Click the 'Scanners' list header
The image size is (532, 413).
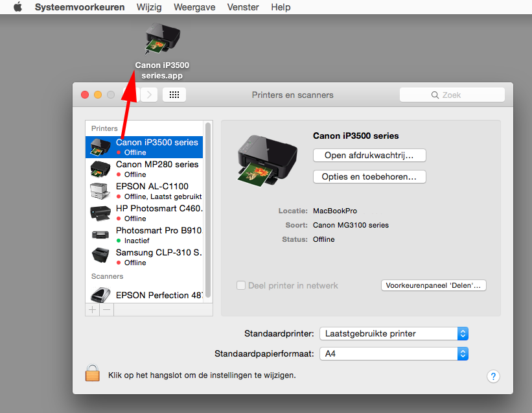[107, 276]
